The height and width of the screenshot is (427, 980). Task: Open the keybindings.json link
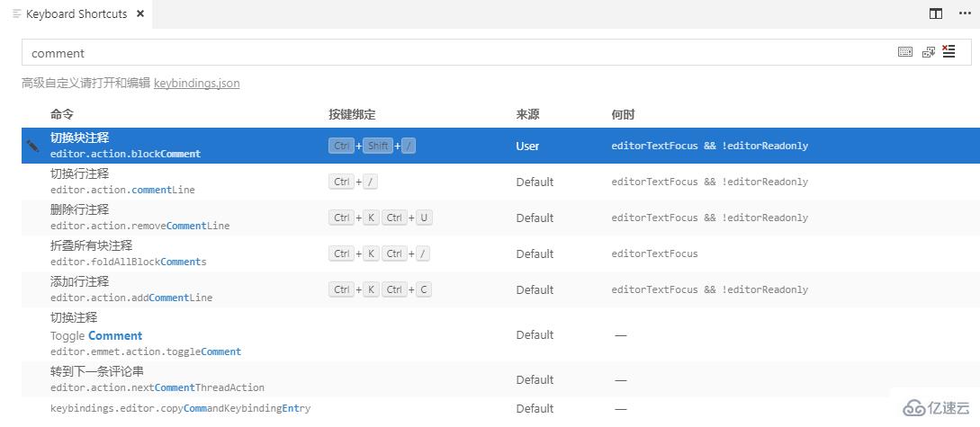coord(196,83)
